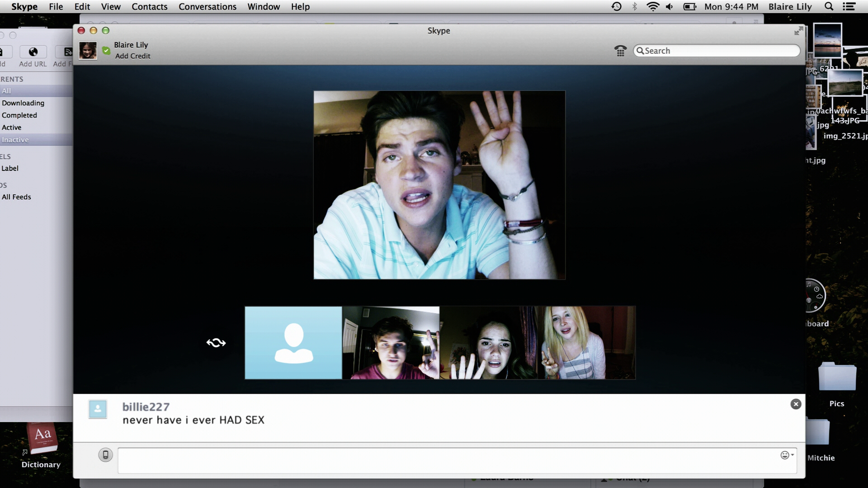Click the green online status icon
This screenshot has width=868, height=488.
click(106, 51)
